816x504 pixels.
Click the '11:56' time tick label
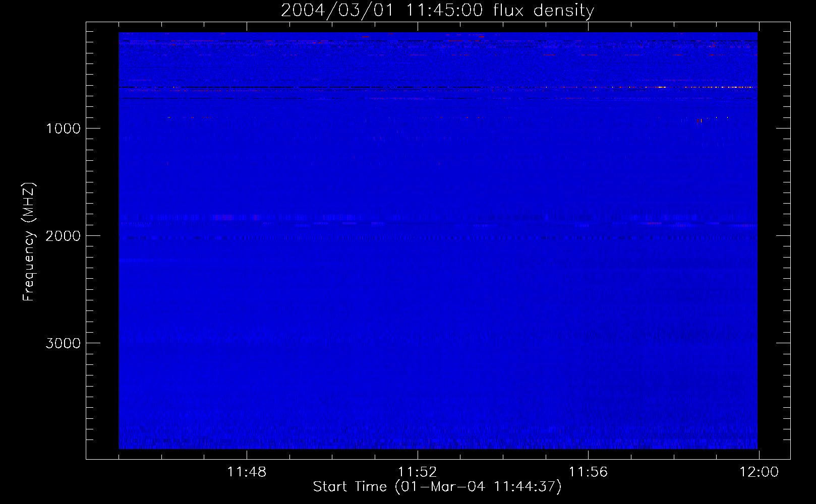(x=588, y=472)
